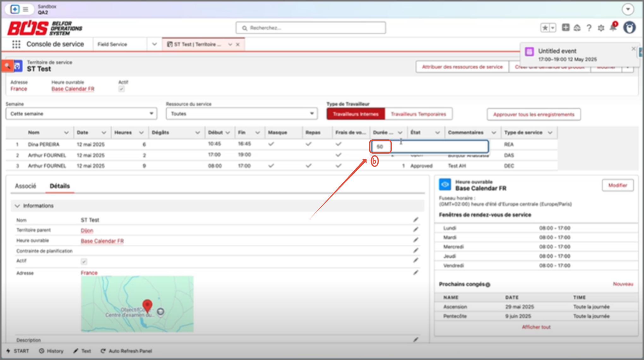The width and height of the screenshot is (644, 360).
Task: Open the Dijon parent territory link
Action: [x=87, y=231]
